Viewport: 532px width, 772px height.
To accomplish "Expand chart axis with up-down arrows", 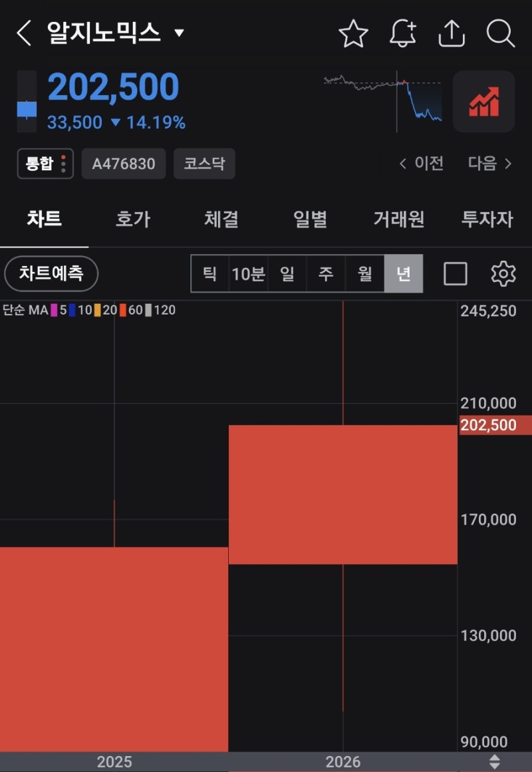I will point(494,761).
